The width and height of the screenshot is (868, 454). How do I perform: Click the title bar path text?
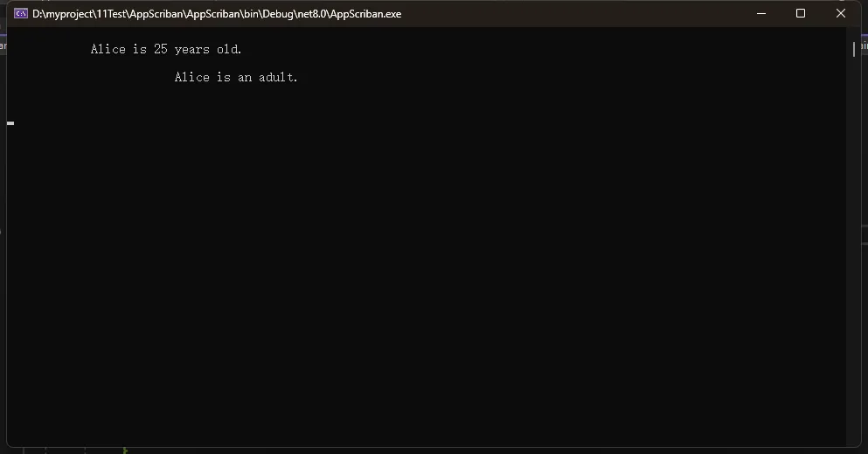[217, 14]
